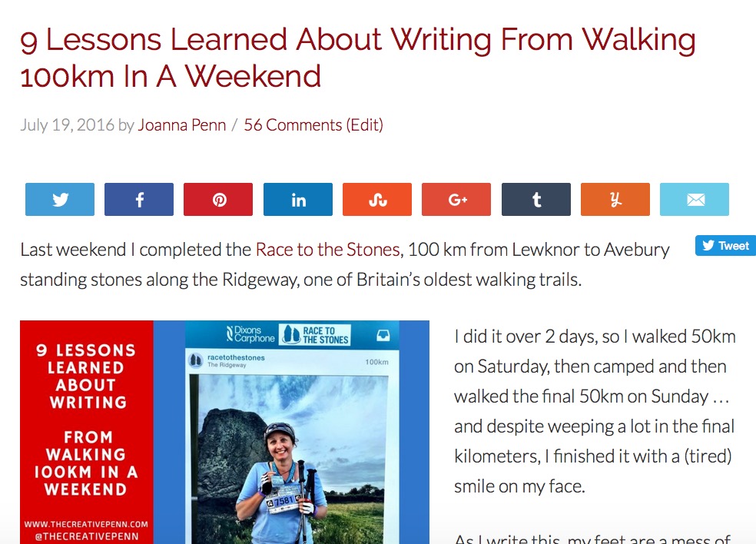The image size is (756, 544).
Task: Share the article on LinkedIn
Action: 297,199
